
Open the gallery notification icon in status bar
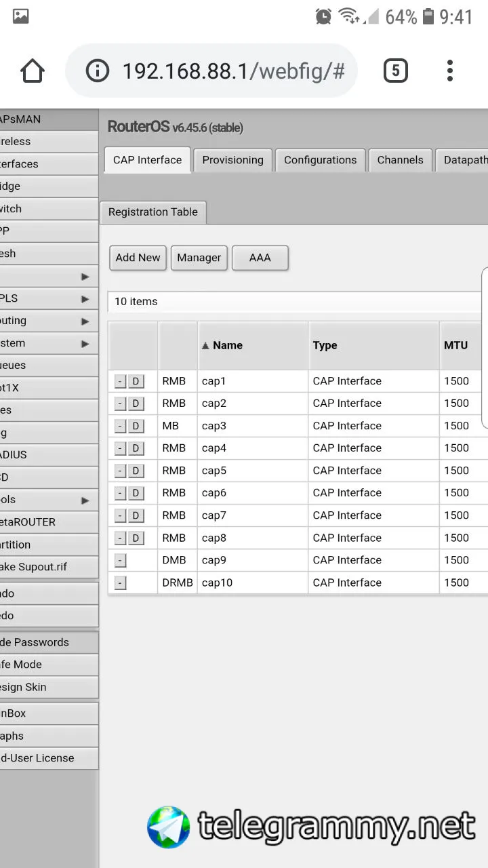coord(21,16)
